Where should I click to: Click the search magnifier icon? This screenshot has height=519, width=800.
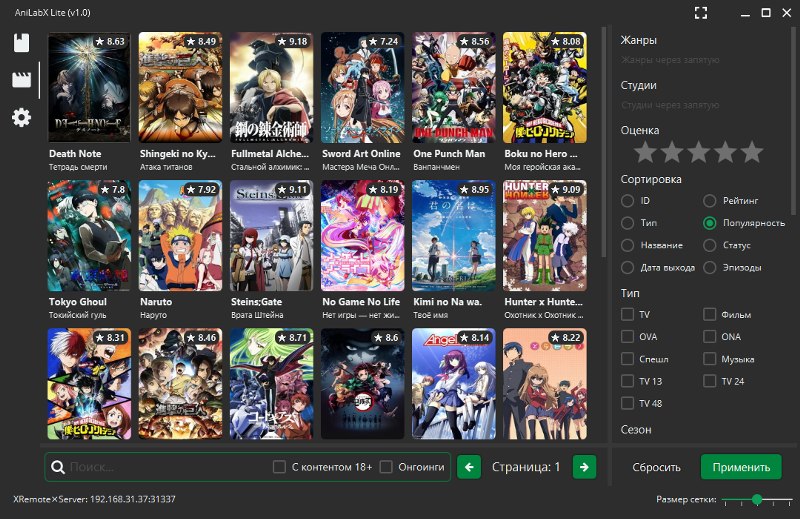pos(58,467)
